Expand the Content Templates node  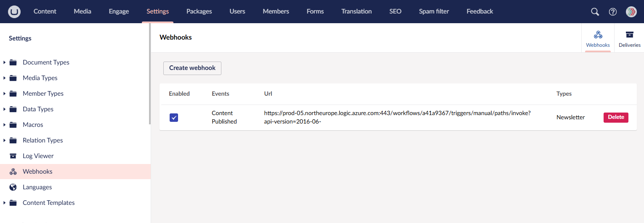tap(4, 203)
